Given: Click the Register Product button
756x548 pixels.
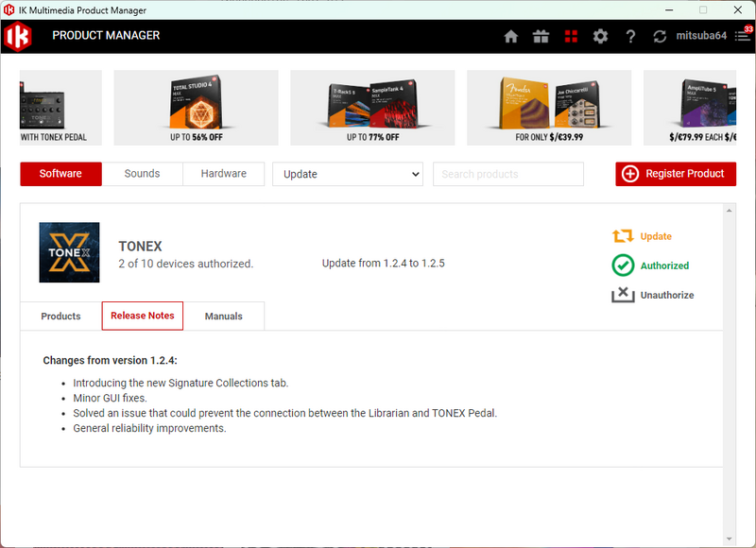Looking at the screenshot, I should [x=676, y=174].
